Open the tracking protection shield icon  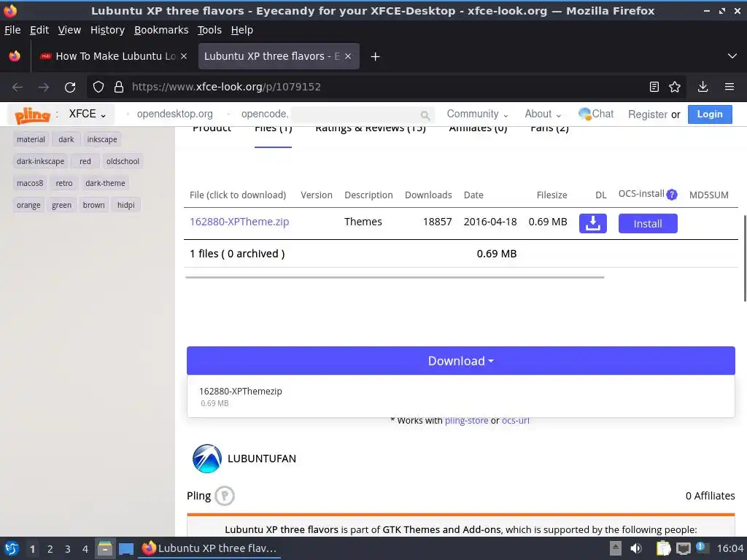(x=98, y=87)
